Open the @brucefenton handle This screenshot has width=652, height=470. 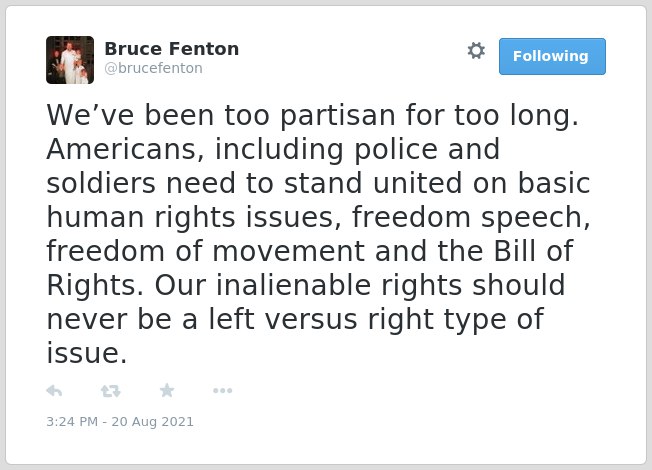point(153,68)
